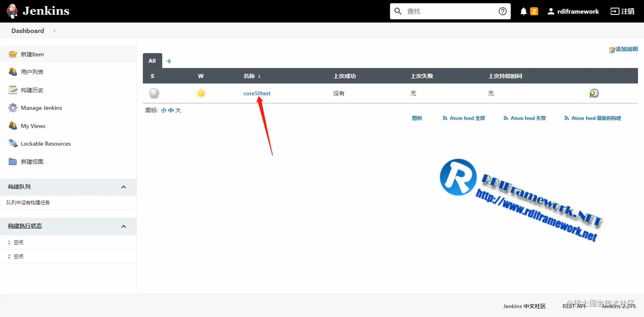Image resolution: width=644 pixels, height=317 pixels.
Task: Schedule build for core50test icon
Action: tap(594, 93)
